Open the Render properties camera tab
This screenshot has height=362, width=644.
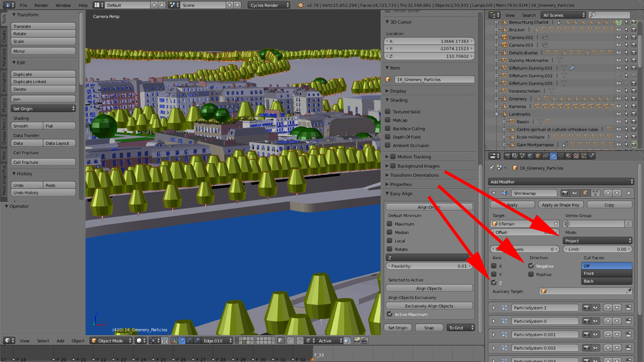[508, 156]
